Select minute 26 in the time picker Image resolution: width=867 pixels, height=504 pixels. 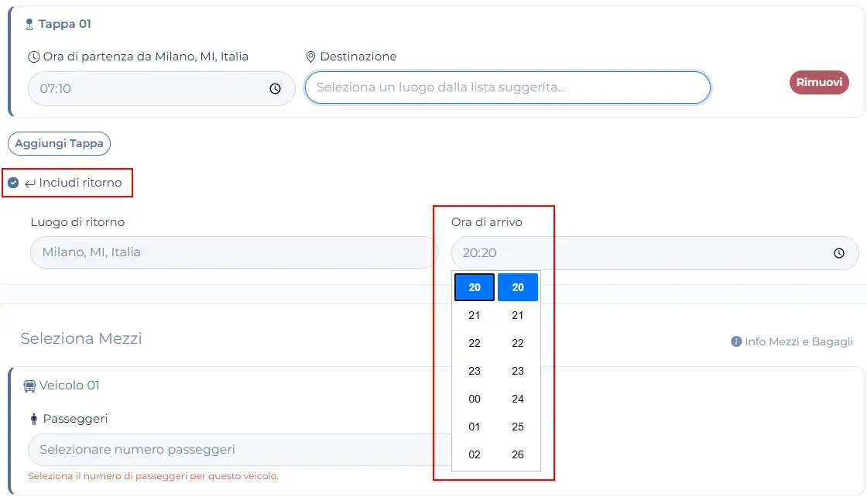pyautogui.click(x=518, y=454)
